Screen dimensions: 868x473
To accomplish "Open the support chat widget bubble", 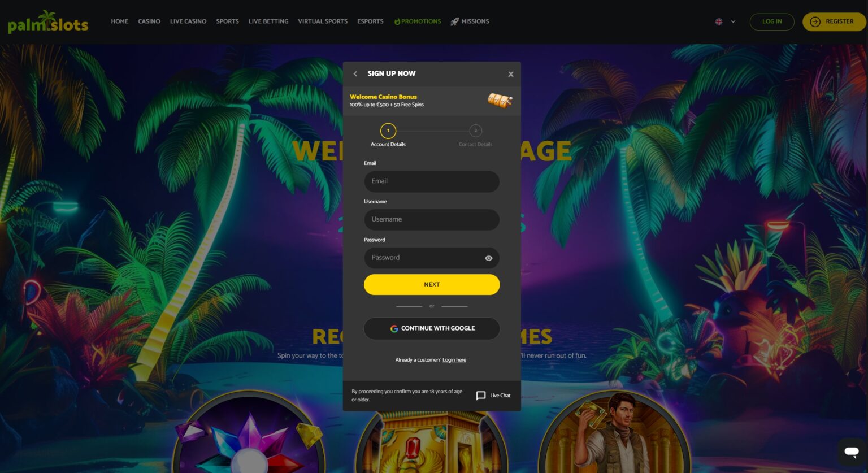I will point(852,452).
